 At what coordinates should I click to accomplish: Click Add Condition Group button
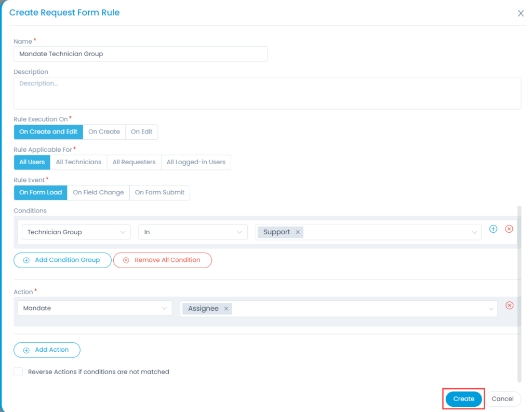[62, 260]
